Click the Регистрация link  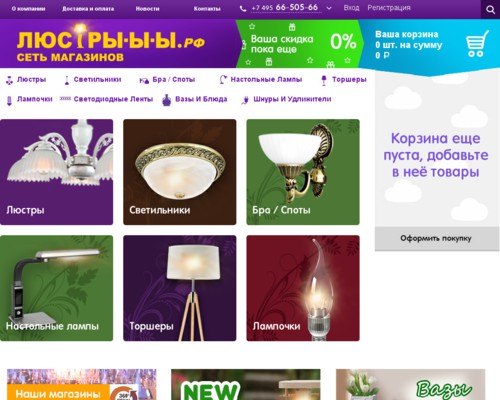[x=389, y=8]
